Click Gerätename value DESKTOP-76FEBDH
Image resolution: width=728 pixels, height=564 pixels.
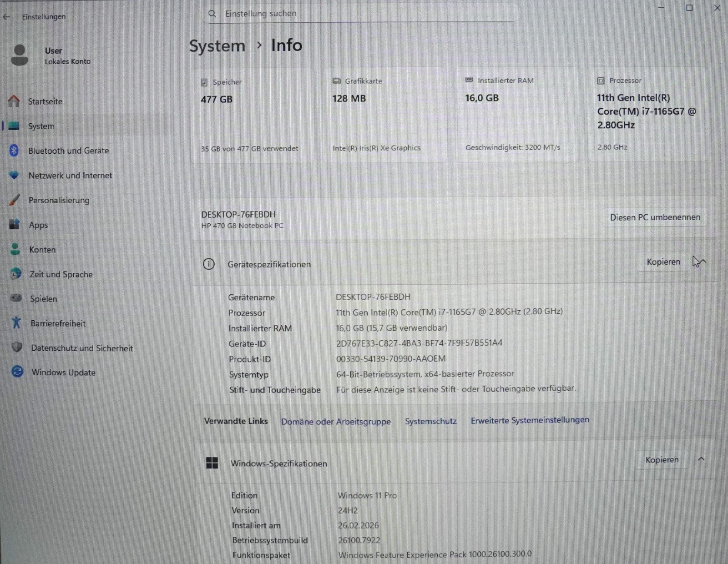click(373, 297)
